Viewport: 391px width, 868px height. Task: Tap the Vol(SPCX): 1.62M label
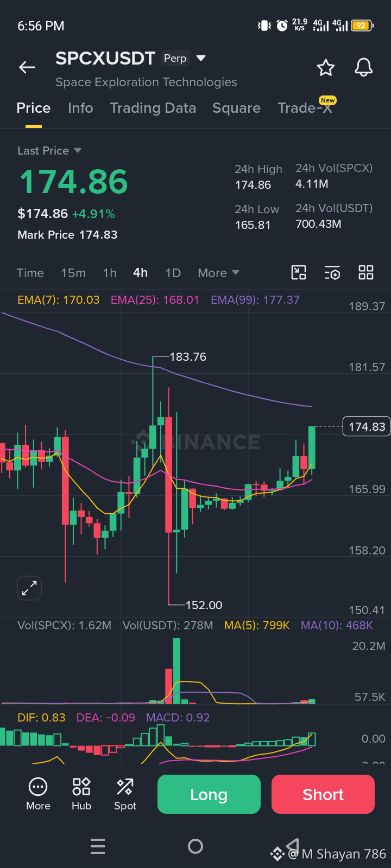pos(64,626)
